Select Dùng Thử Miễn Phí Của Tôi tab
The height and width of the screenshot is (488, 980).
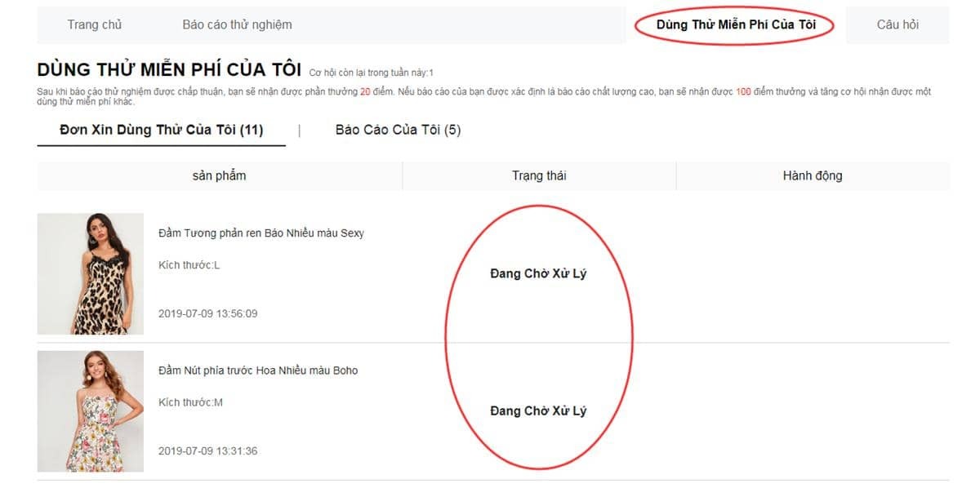[736, 24]
